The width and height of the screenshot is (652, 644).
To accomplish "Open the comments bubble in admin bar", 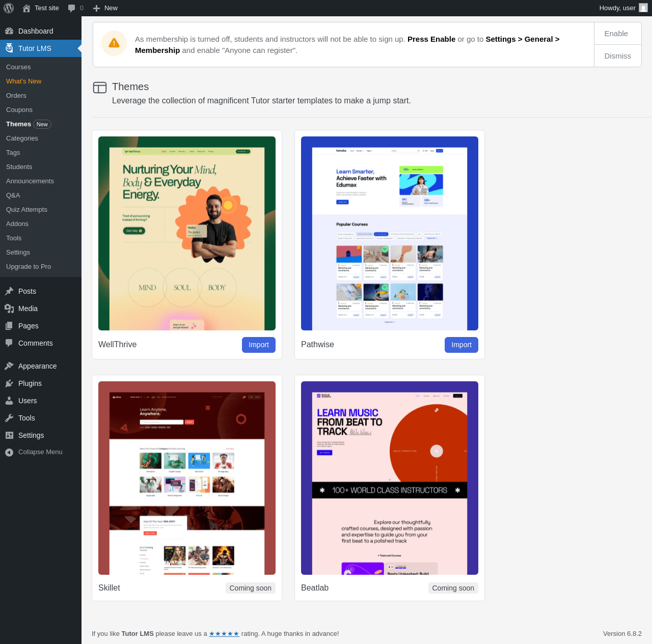I will 72,8.
